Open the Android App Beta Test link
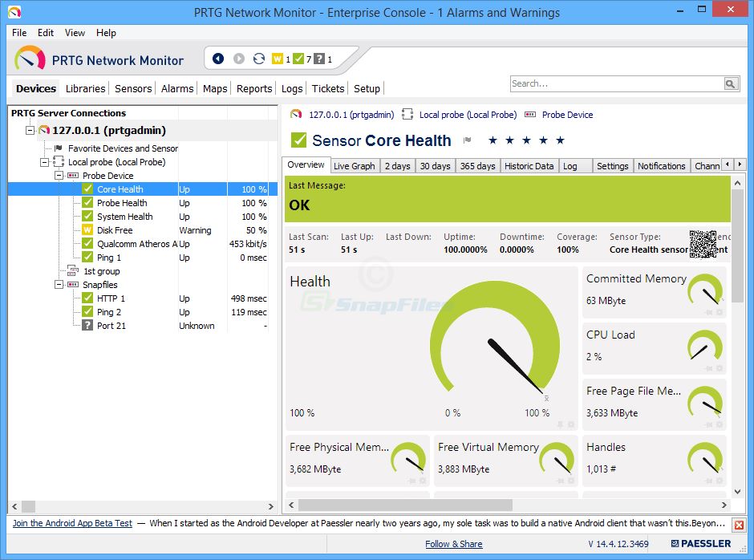754x560 pixels. 71,523
